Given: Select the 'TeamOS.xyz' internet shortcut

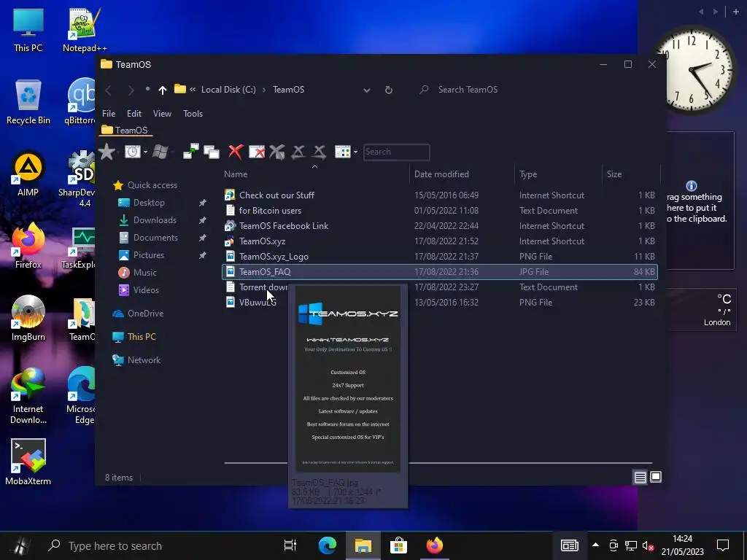Looking at the screenshot, I should click(x=440, y=241).
